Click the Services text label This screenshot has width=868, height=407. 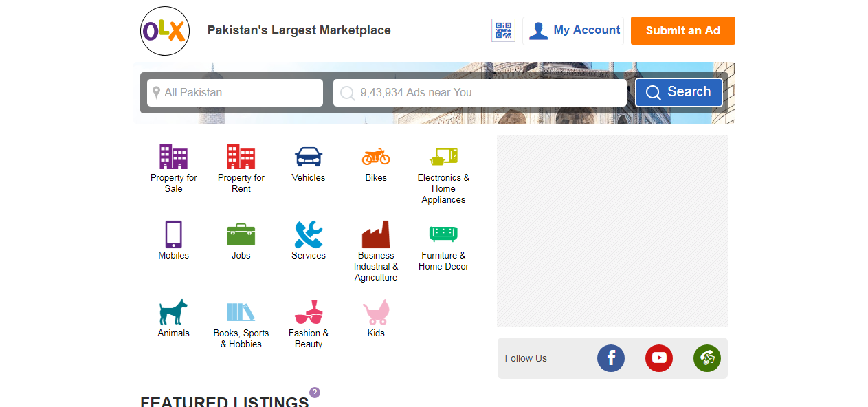(x=309, y=255)
